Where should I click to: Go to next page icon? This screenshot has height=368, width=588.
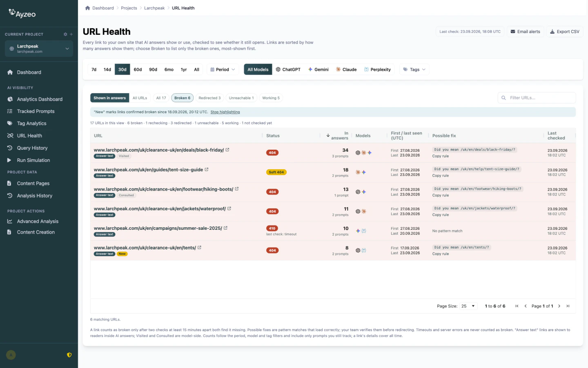559,306
